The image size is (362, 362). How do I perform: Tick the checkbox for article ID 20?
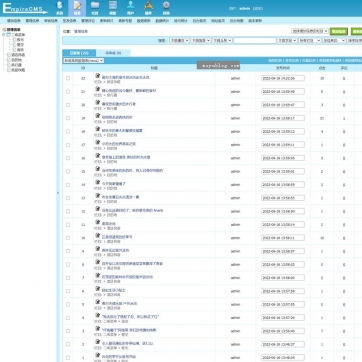point(68,105)
